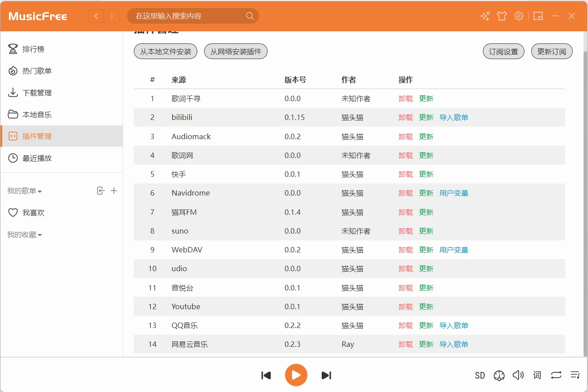Screen dimensions: 588x392
Task: Switch to mini window mode icon
Action: coord(538,16)
